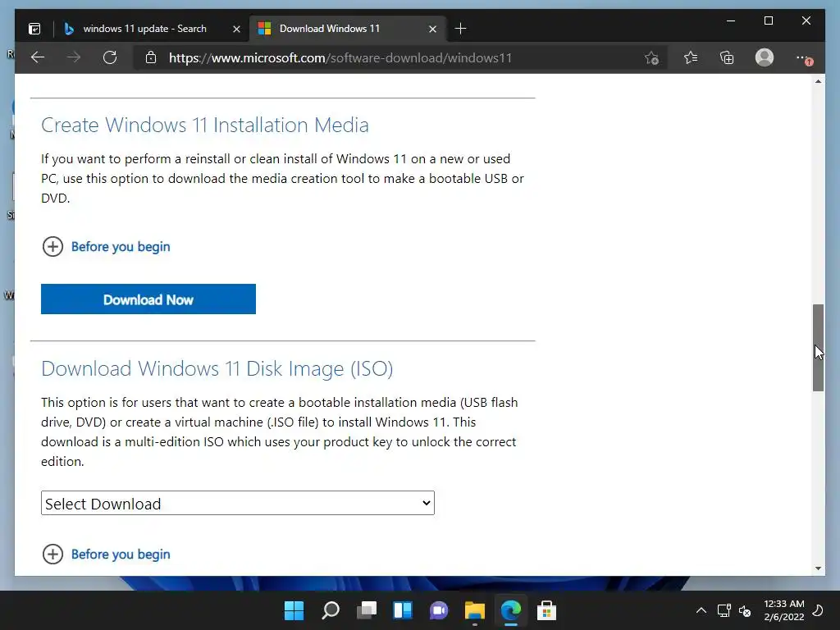Viewport: 840px width, 630px height.
Task: Open the Windows Start menu
Action: [294, 610]
